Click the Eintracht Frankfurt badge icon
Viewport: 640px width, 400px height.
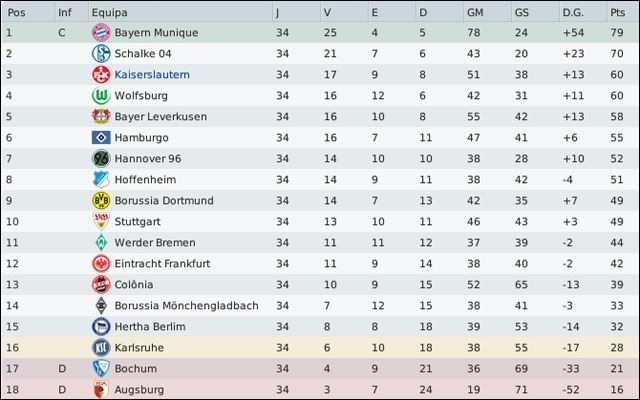tap(100, 264)
